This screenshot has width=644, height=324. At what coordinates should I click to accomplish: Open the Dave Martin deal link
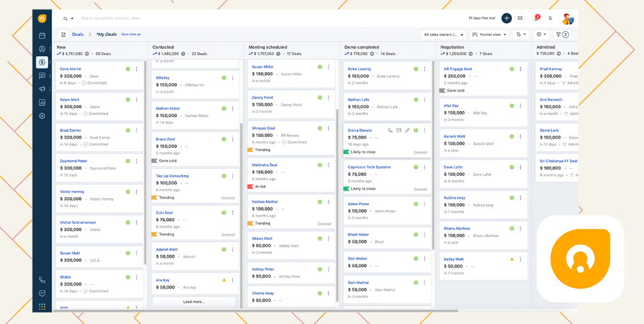click(x=70, y=69)
